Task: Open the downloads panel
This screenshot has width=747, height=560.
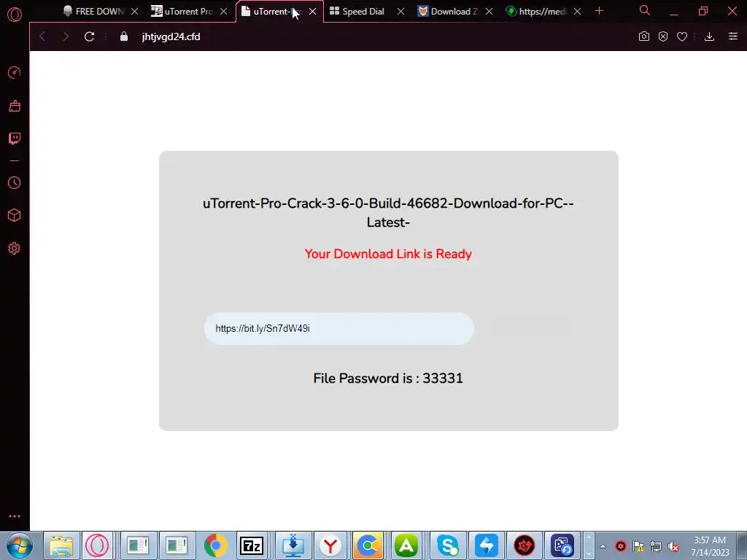Action: coord(709,36)
